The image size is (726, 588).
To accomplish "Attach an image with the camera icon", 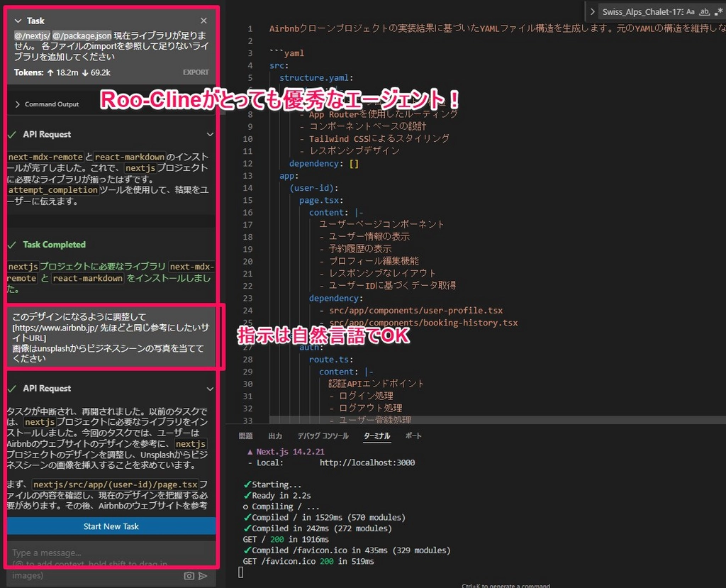I will coord(189,575).
